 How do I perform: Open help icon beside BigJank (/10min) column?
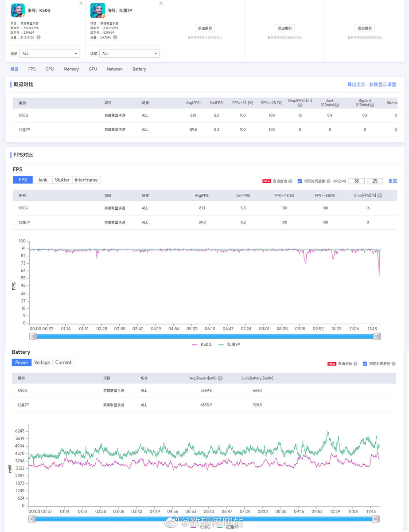click(x=372, y=105)
